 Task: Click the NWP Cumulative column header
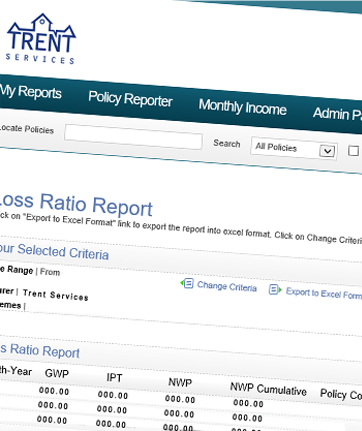pos(268,389)
